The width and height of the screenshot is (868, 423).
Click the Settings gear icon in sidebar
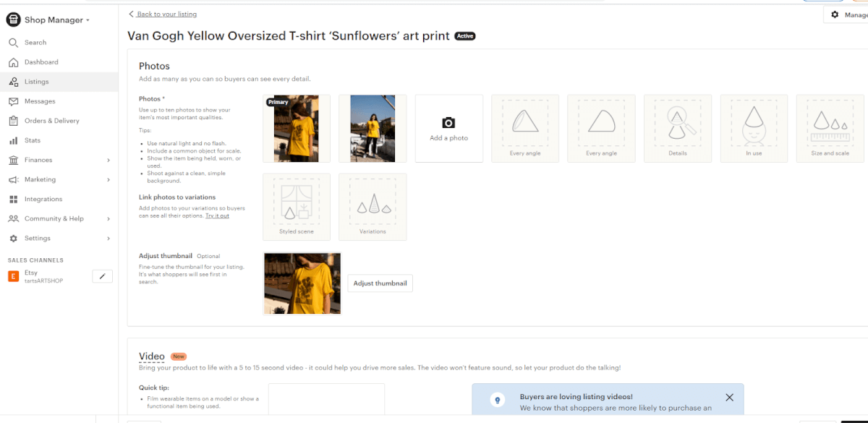(x=13, y=238)
